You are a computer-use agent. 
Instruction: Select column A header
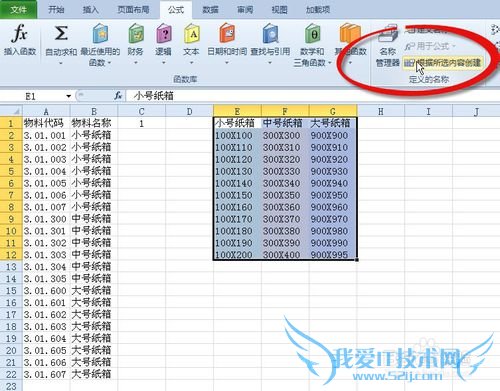click(46, 111)
